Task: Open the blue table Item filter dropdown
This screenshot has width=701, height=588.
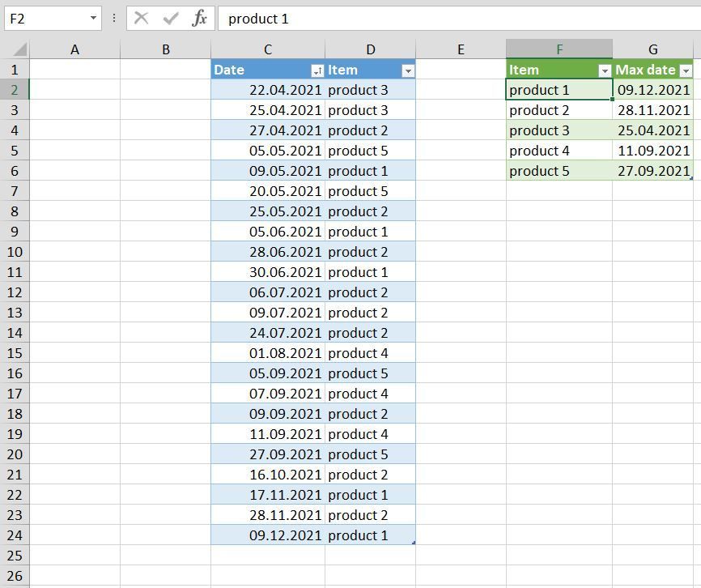Action: click(408, 70)
